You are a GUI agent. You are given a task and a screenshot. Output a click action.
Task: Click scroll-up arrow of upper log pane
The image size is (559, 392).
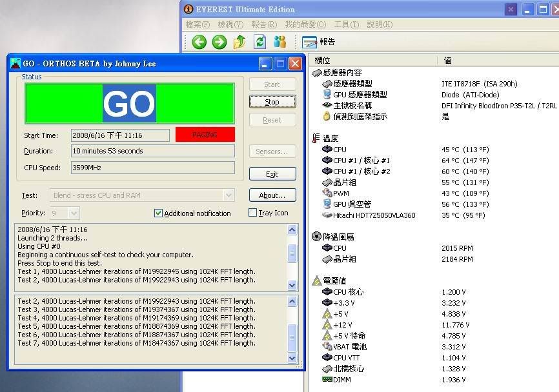(x=292, y=230)
